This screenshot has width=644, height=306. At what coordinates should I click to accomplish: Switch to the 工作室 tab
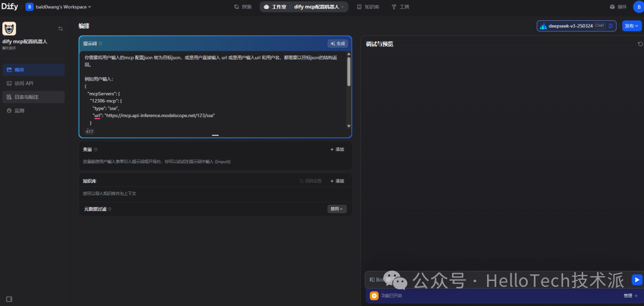tap(275, 7)
